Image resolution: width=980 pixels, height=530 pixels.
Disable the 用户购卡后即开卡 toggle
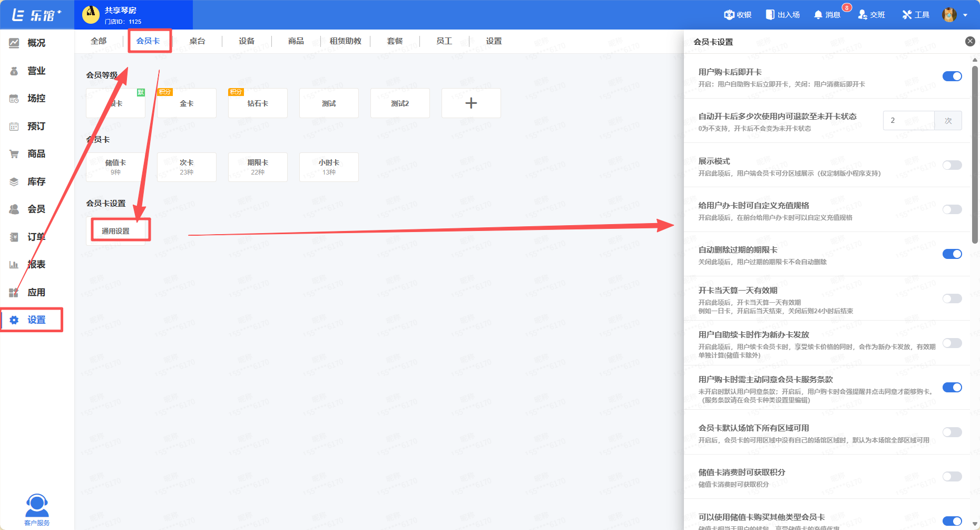[952, 76]
